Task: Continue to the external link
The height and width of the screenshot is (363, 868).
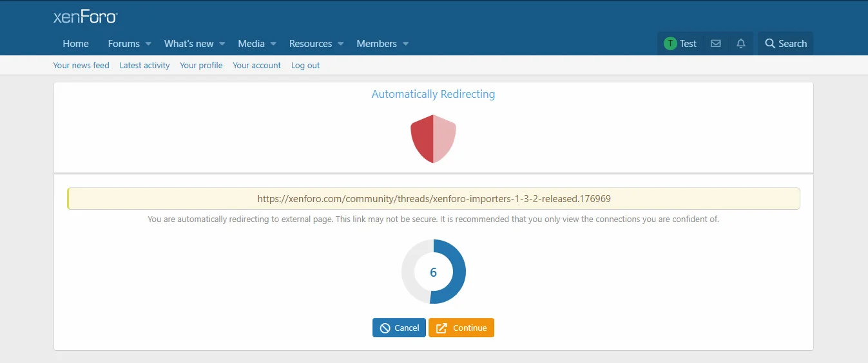Action: pyautogui.click(x=461, y=328)
